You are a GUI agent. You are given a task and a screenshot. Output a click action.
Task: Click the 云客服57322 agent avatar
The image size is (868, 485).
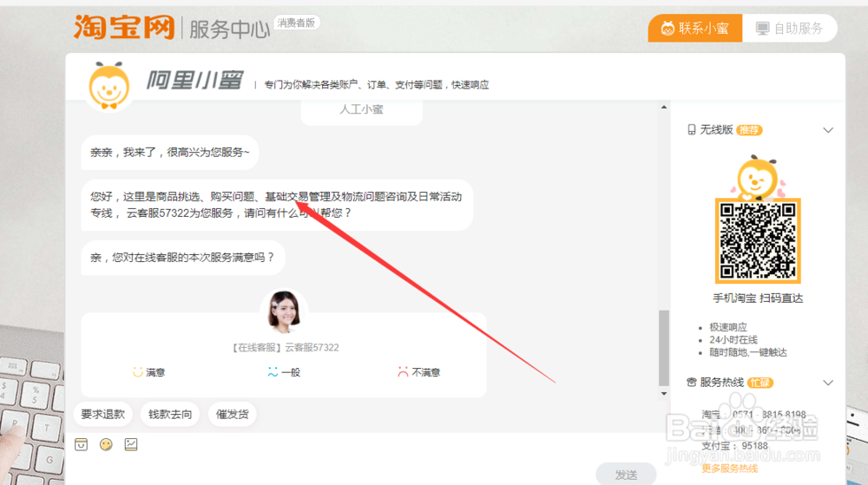point(284,311)
